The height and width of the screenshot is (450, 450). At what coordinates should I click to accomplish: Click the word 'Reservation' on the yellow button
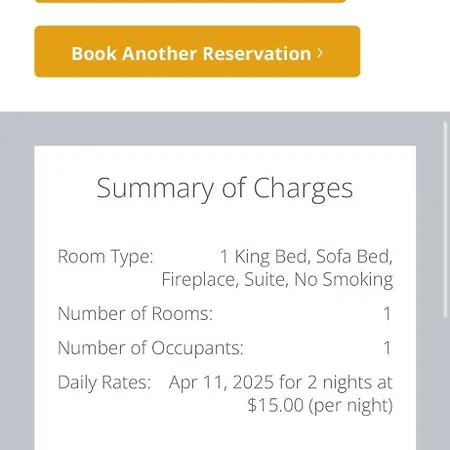pos(257,53)
